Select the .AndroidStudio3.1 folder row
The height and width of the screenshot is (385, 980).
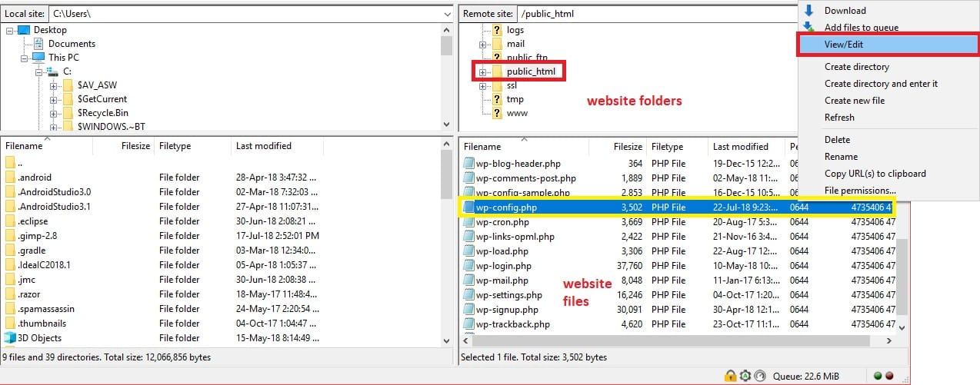[222, 207]
